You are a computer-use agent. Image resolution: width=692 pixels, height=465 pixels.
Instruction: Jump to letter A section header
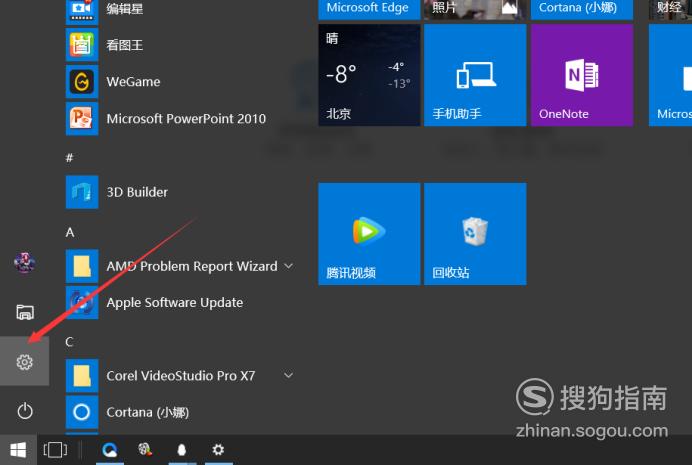click(70, 232)
